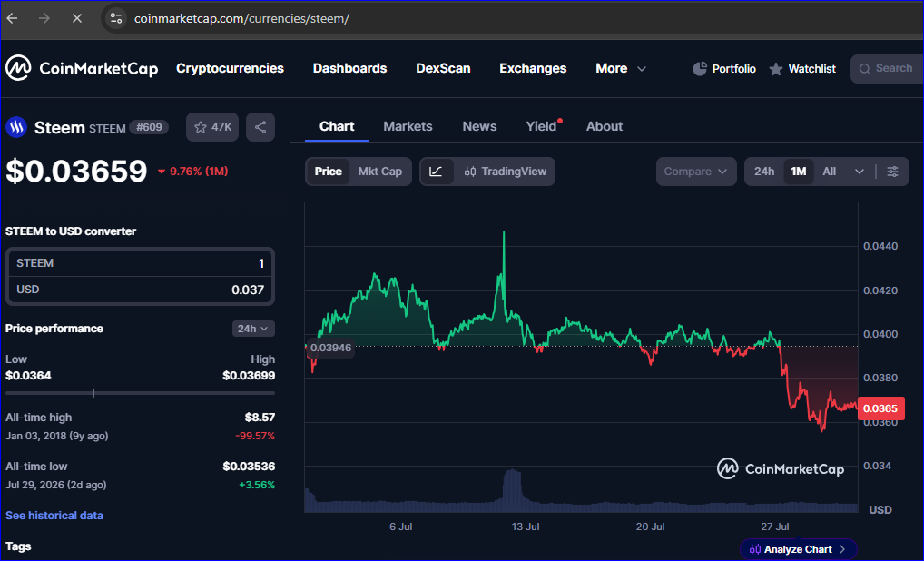The width and height of the screenshot is (924, 561).
Task: Open Cryptocurrencies menu
Action: tap(230, 68)
